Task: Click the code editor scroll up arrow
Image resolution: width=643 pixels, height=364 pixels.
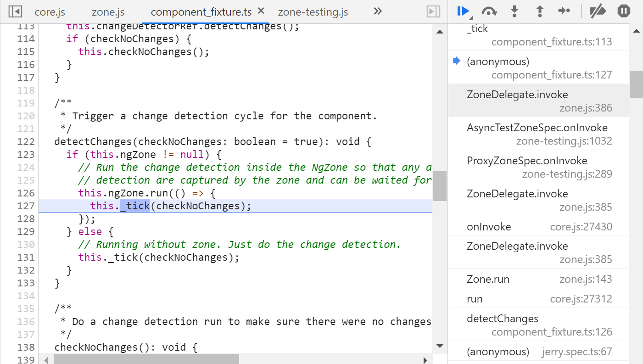Action: coord(440,31)
